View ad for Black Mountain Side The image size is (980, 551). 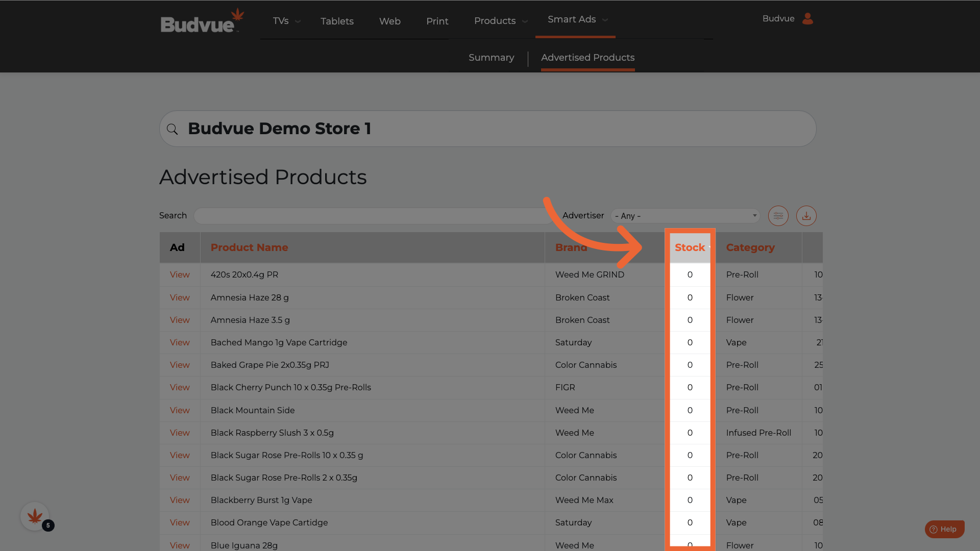180,410
